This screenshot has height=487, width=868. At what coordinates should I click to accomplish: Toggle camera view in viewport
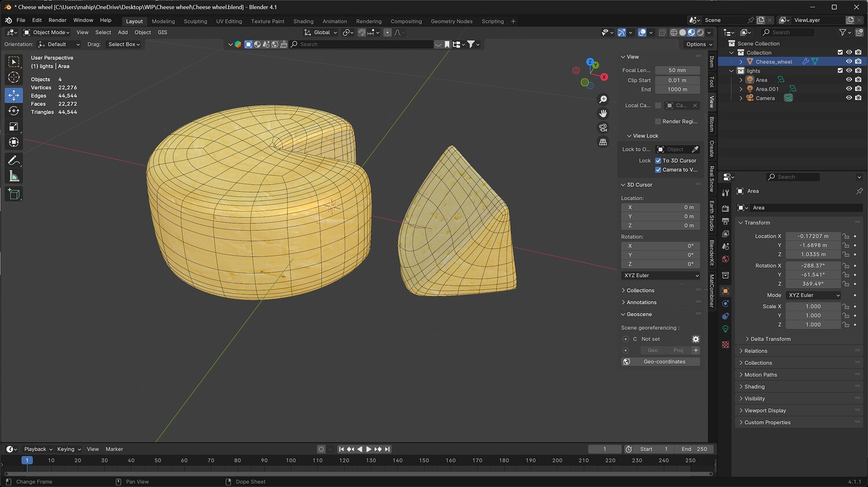tap(603, 128)
